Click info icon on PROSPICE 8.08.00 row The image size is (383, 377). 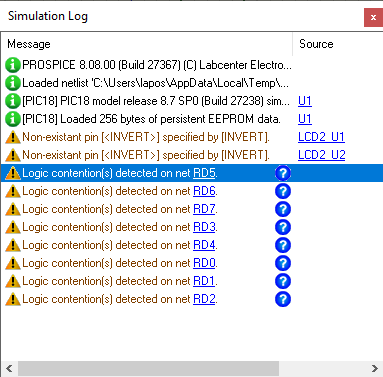13,65
